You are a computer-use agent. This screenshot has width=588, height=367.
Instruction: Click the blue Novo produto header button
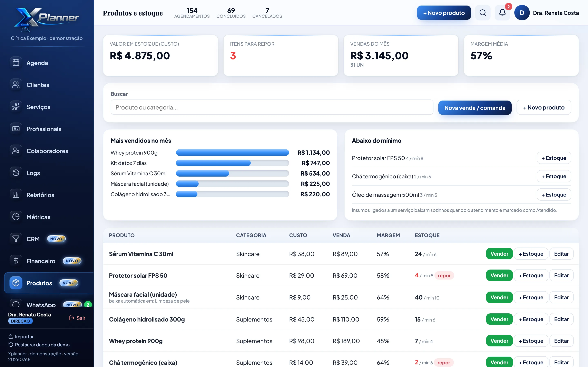point(444,13)
